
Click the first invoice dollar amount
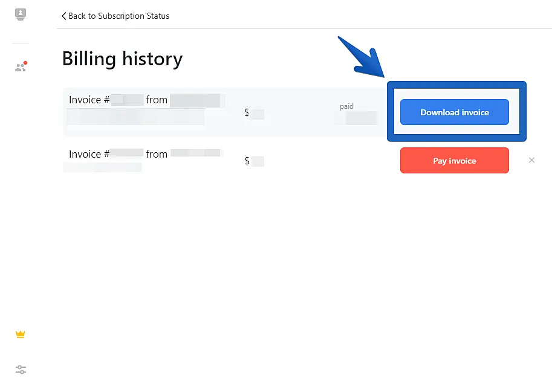(254, 113)
